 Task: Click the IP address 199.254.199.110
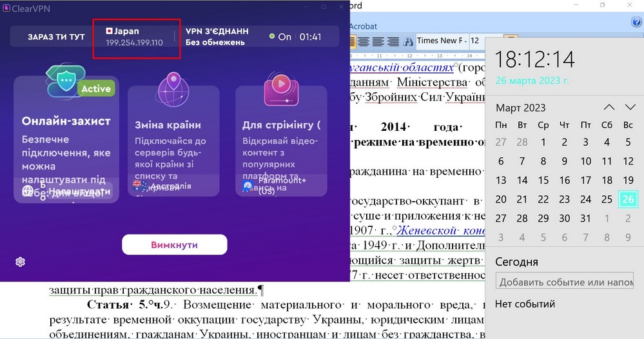pyautogui.click(x=134, y=43)
